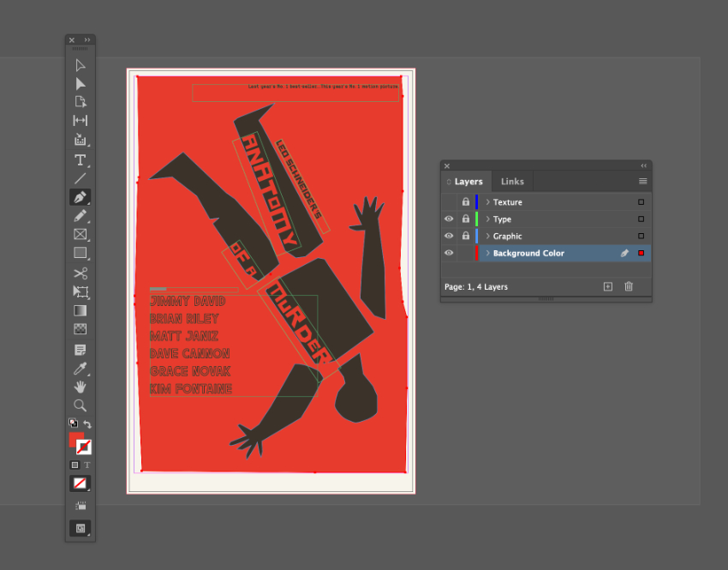Hide the Background Color layer
This screenshot has height=570, width=728.
pos(449,253)
